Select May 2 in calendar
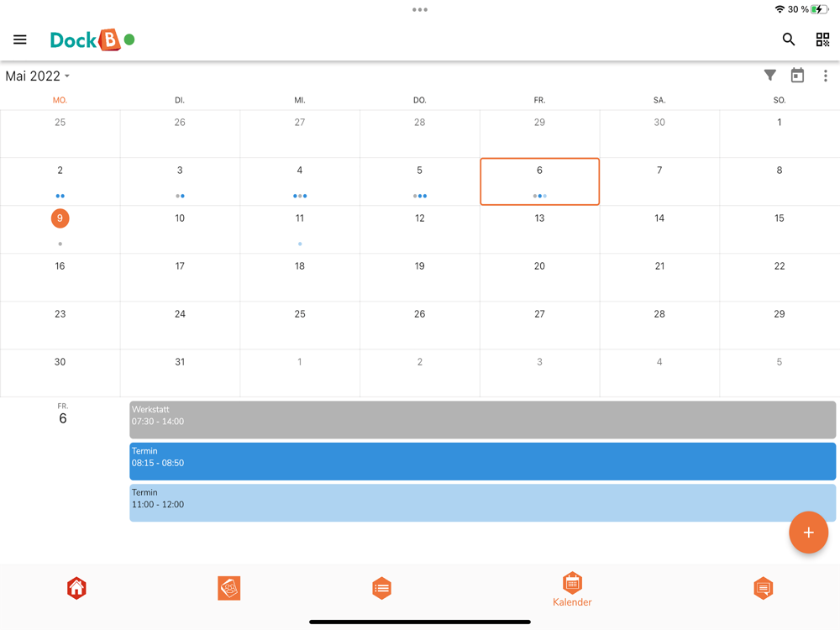Image resolution: width=840 pixels, height=630 pixels. point(60,181)
